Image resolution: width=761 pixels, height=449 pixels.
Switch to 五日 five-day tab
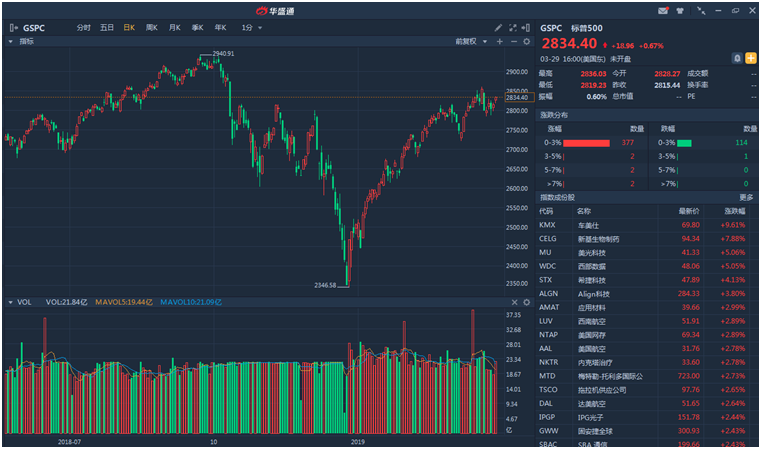(x=107, y=28)
